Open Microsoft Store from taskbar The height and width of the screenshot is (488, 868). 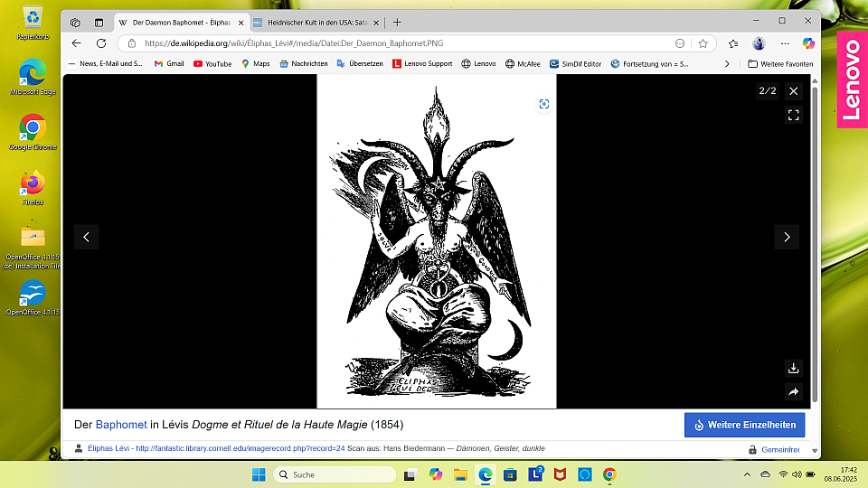point(510,474)
